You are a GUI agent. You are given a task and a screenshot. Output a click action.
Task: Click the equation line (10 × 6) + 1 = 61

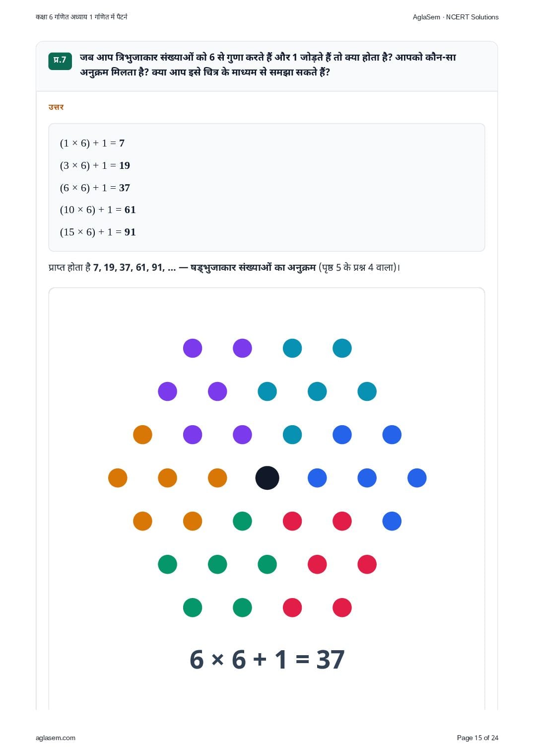(x=98, y=210)
